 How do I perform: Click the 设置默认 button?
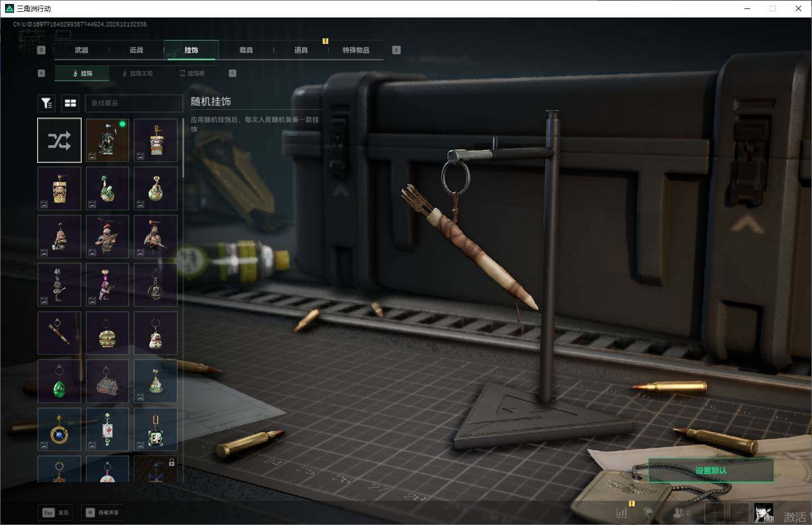[x=711, y=470]
